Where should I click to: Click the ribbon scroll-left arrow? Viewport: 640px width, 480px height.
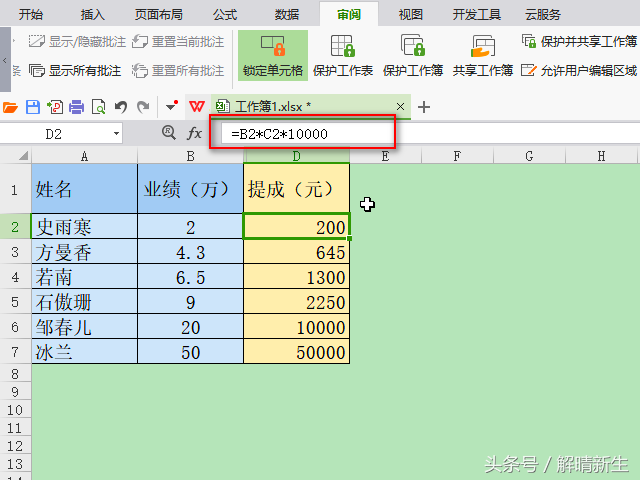[5, 60]
